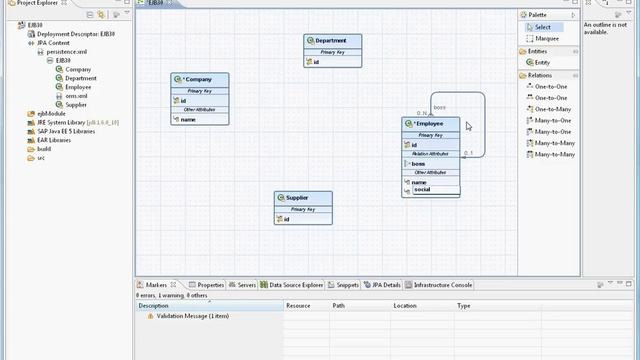Select Department entity in Project Explorer
Screen dimensions: 640x360
coord(81,78)
